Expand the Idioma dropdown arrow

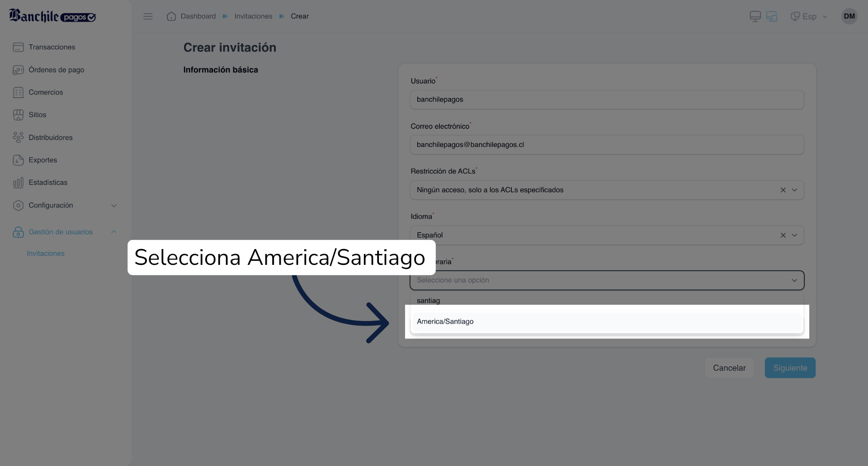794,235
